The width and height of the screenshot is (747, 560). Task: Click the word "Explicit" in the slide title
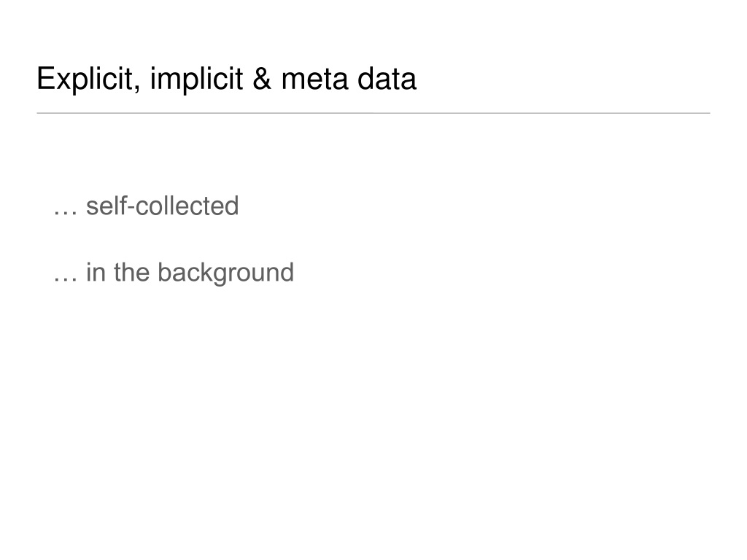[x=86, y=79]
